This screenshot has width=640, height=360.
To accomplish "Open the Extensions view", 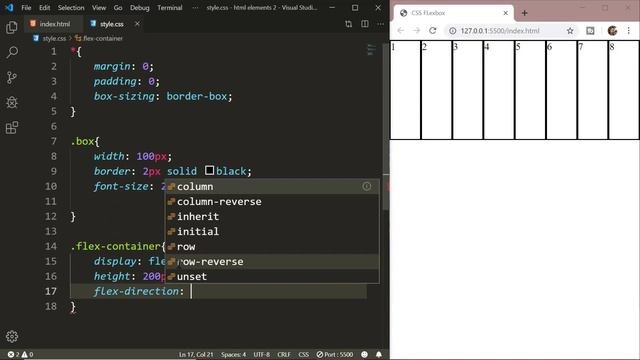I will point(12,127).
